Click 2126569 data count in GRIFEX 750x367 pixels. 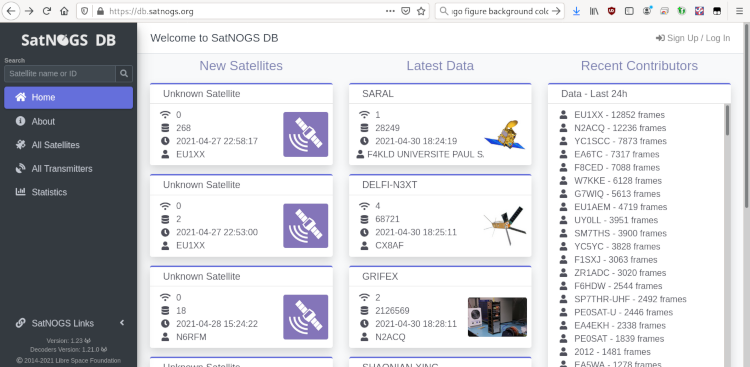point(392,311)
